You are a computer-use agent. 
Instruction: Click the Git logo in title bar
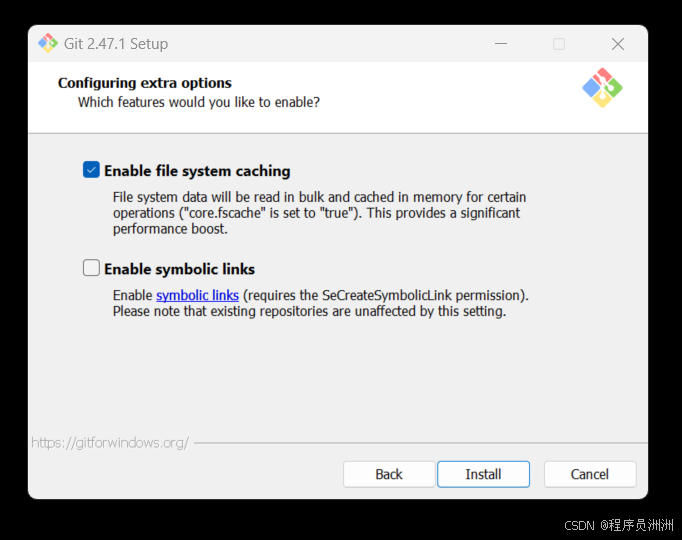tap(48, 43)
